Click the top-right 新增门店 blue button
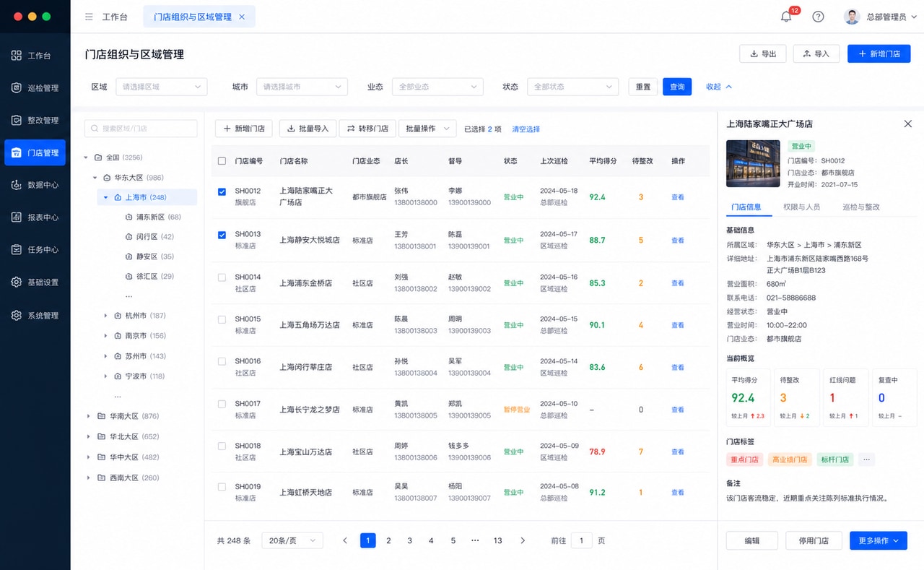Image resolution: width=924 pixels, height=570 pixels. [x=879, y=53]
